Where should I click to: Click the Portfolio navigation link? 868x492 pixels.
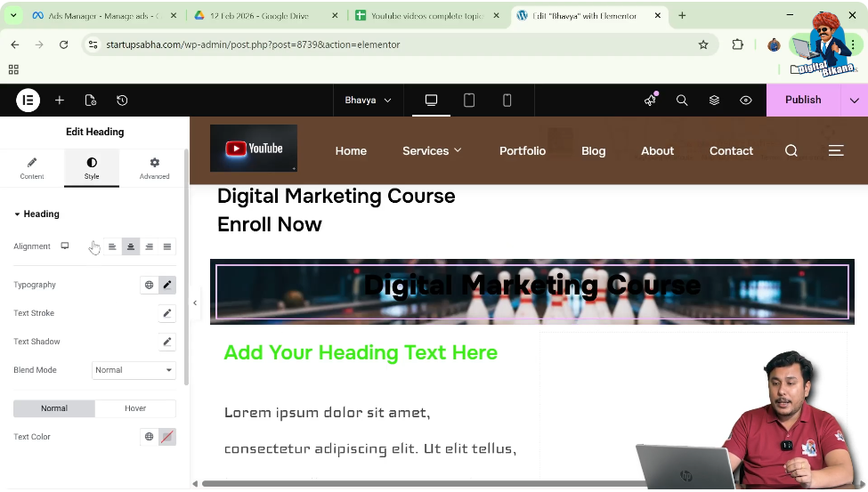tap(522, 151)
